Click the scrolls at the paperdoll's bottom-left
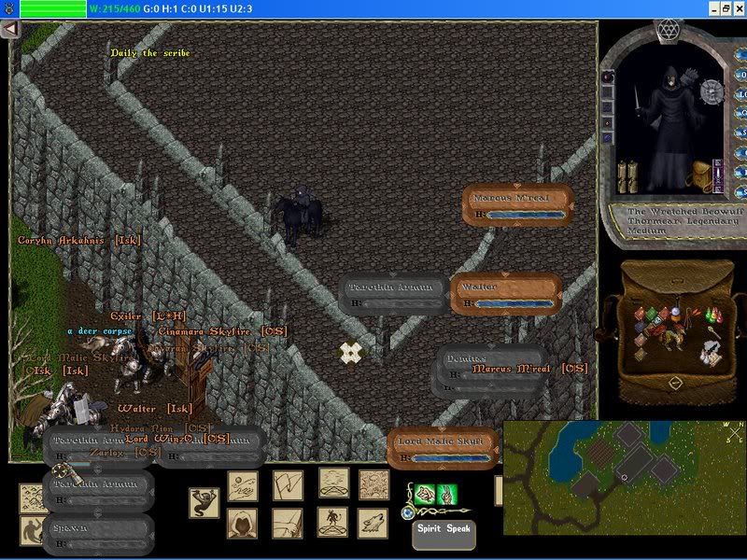Image resolution: width=747 pixels, height=560 pixels. pos(627,176)
